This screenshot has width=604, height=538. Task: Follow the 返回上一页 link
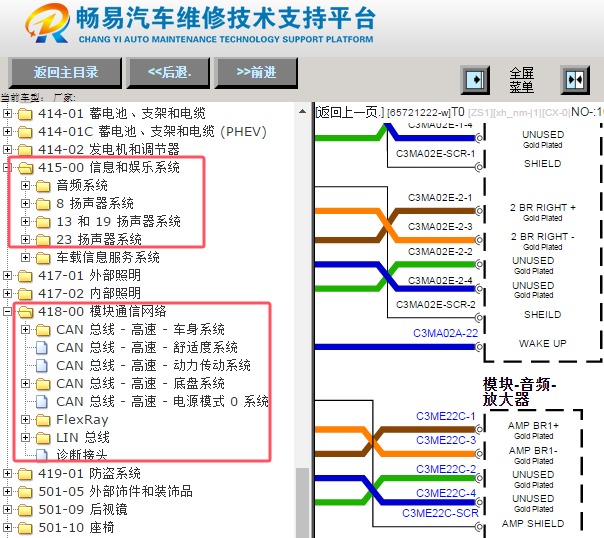pos(350,112)
